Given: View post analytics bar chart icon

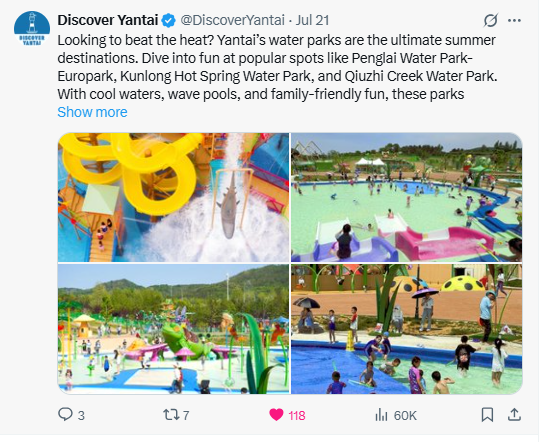Looking at the screenshot, I should (x=381, y=415).
